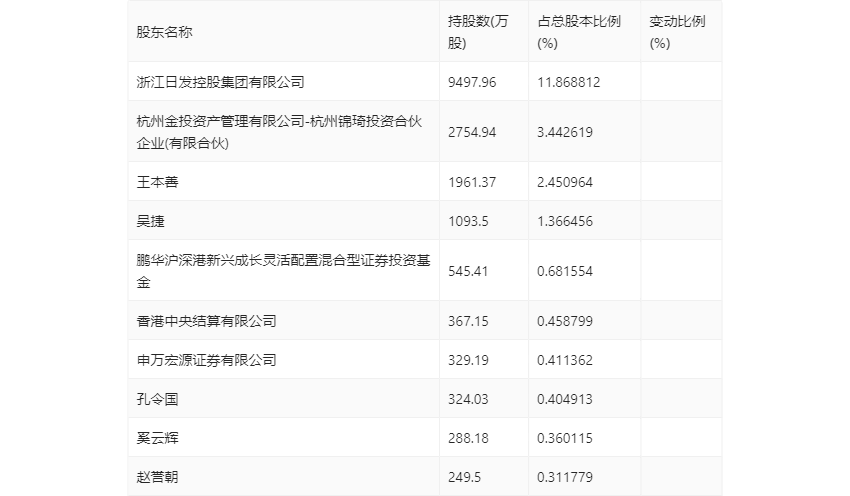Click the value 329.19

click(x=468, y=359)
